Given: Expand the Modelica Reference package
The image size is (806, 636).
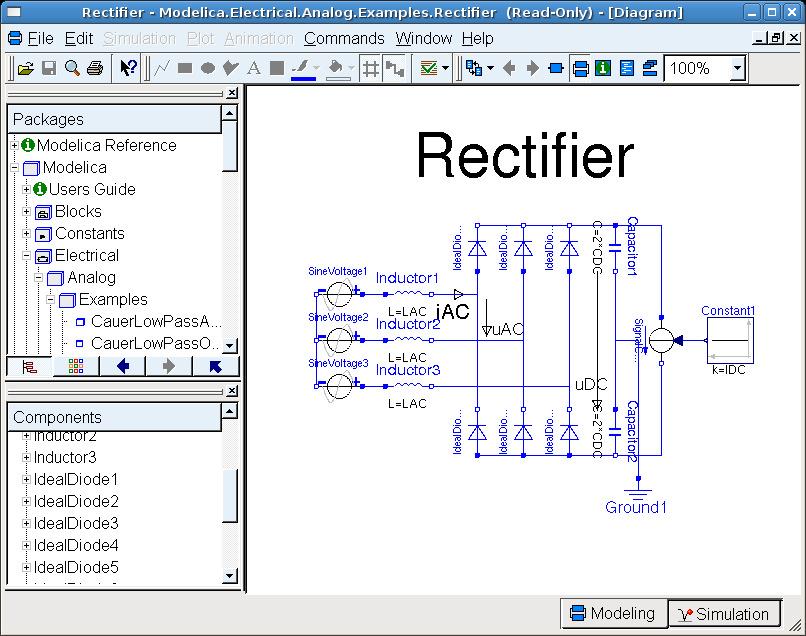Looking at the screenshot, I should [14, 146].
